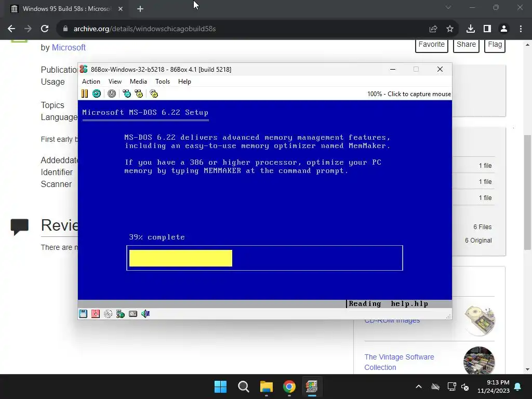Expand Chrome tab search chevron
Screen dimensions: 532x399
click(x=448, y=7)
